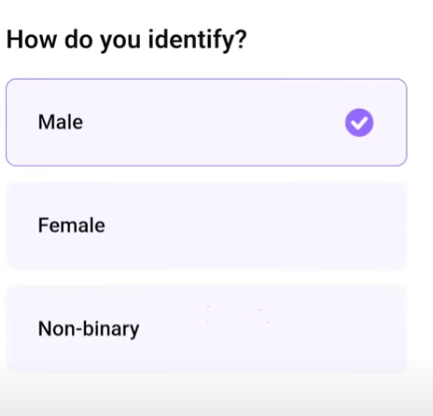Toggle the white tick inside the purple circle

click(359, 122)
